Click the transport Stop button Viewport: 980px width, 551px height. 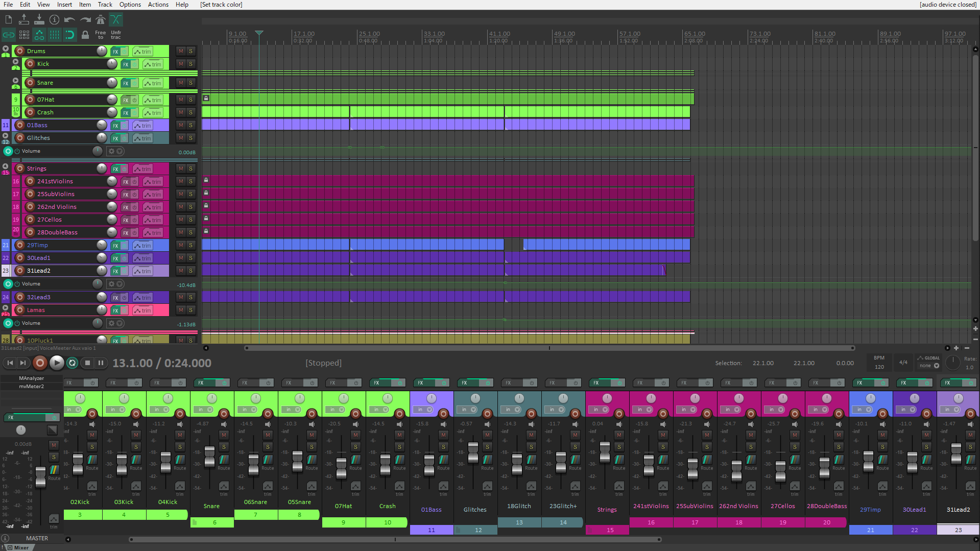pos(87,363)
